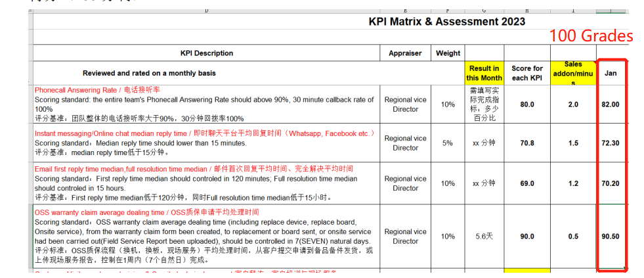Select the score cell 90.0
The width and height of the screenshot is (644, 278).
point(527,237)
